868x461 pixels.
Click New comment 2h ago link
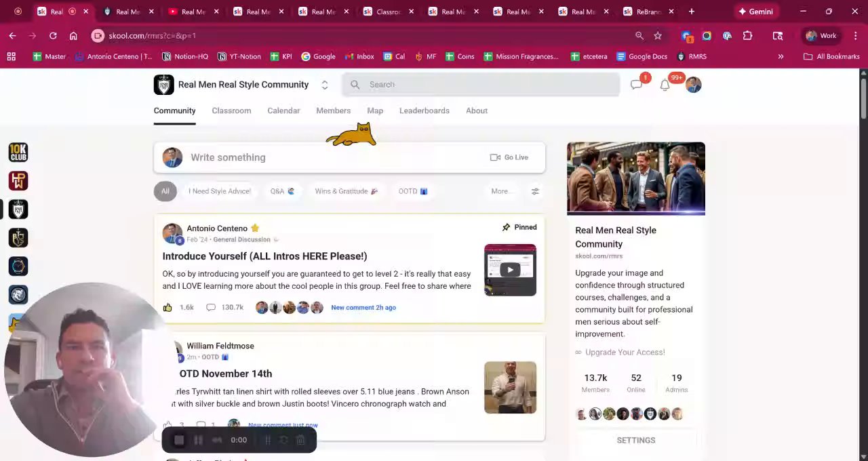pos(363,308)
